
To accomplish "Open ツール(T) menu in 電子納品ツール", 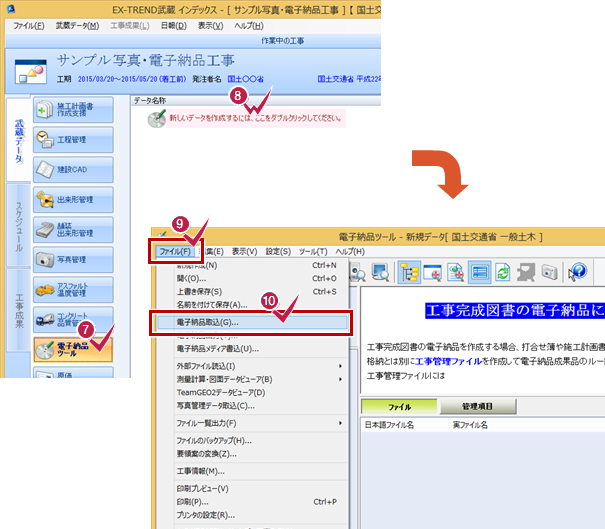I will coord(313,252).
